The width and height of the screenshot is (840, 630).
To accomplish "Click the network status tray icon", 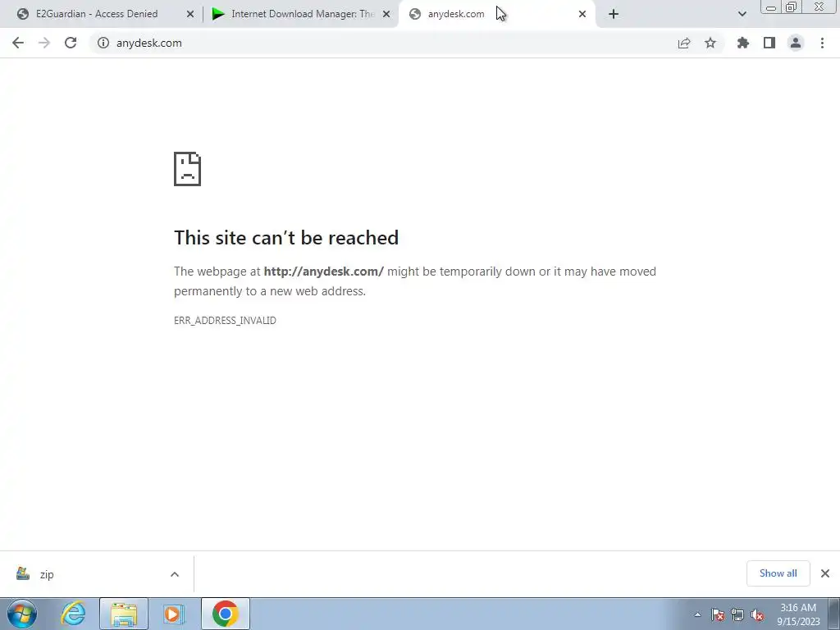I will (x=737, y=615).
